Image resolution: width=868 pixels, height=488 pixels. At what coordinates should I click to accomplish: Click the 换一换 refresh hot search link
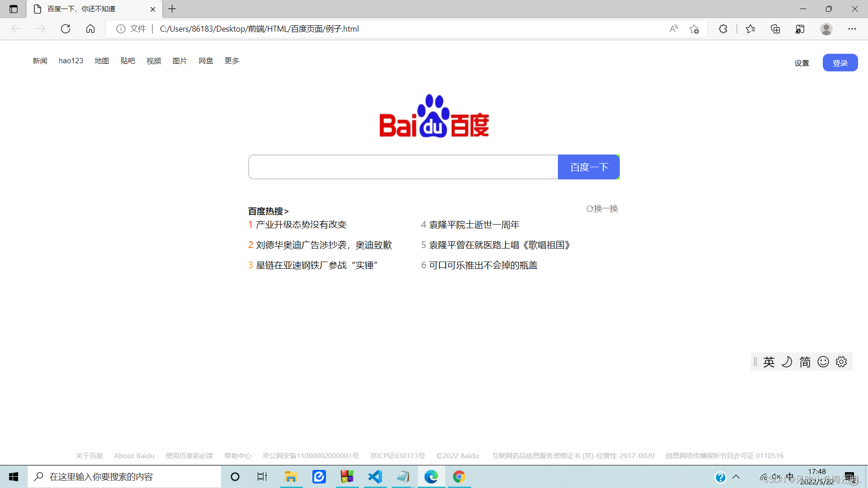[x=602, y=209]
